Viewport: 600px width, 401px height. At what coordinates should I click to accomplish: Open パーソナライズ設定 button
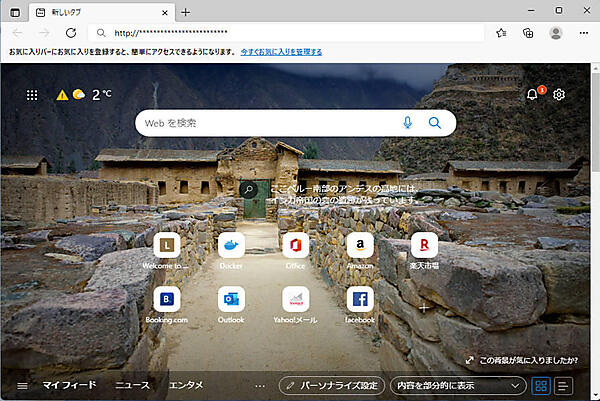(x=332, y=386)
